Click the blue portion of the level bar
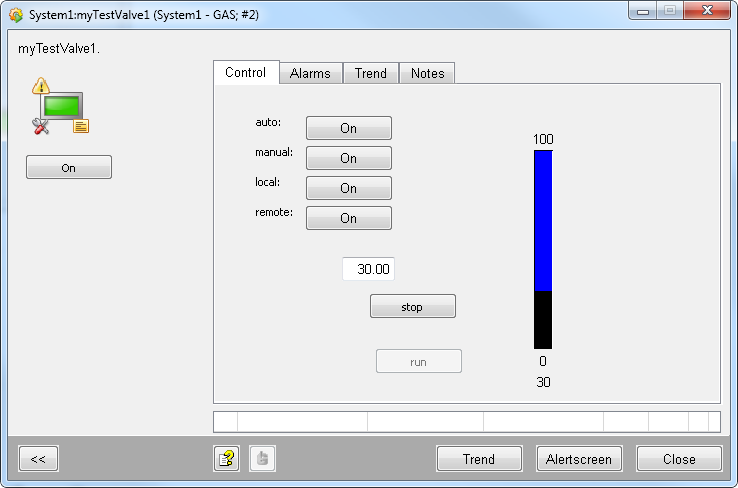The height and width of the screenshot is (488, 738). [543, 221]
